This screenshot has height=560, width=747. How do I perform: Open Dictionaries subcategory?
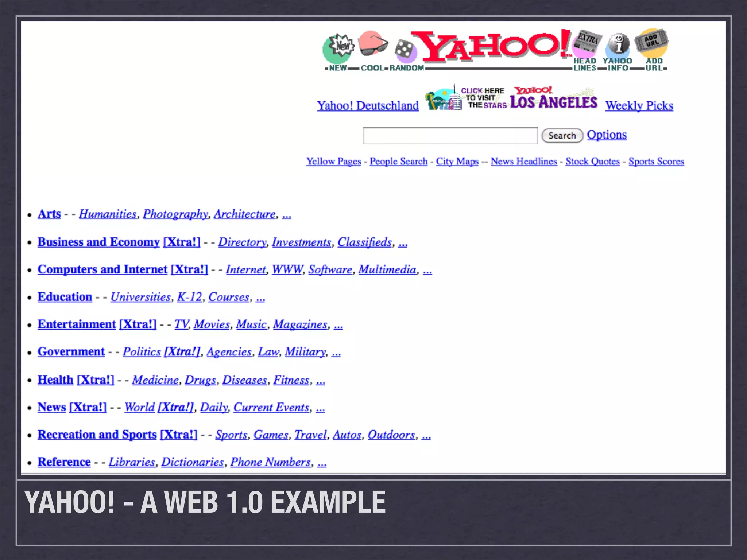(x=193, y=462)
